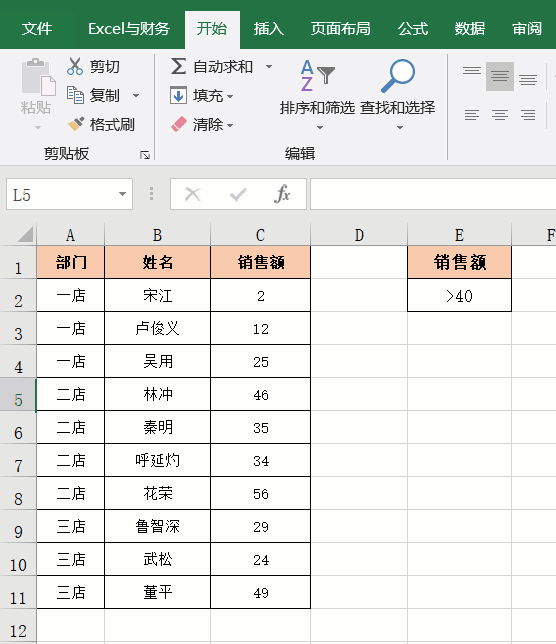
Task: Expand the Paste options arrow
Action: [x=38, y=128]
